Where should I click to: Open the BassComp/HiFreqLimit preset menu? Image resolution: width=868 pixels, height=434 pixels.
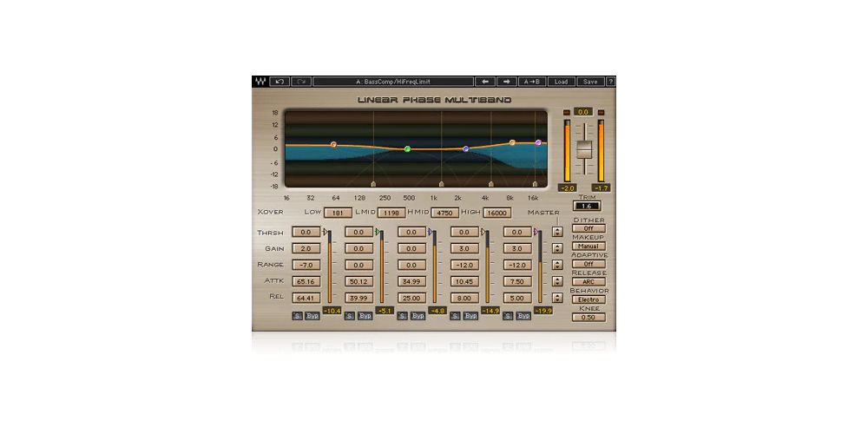click(393, 82)
